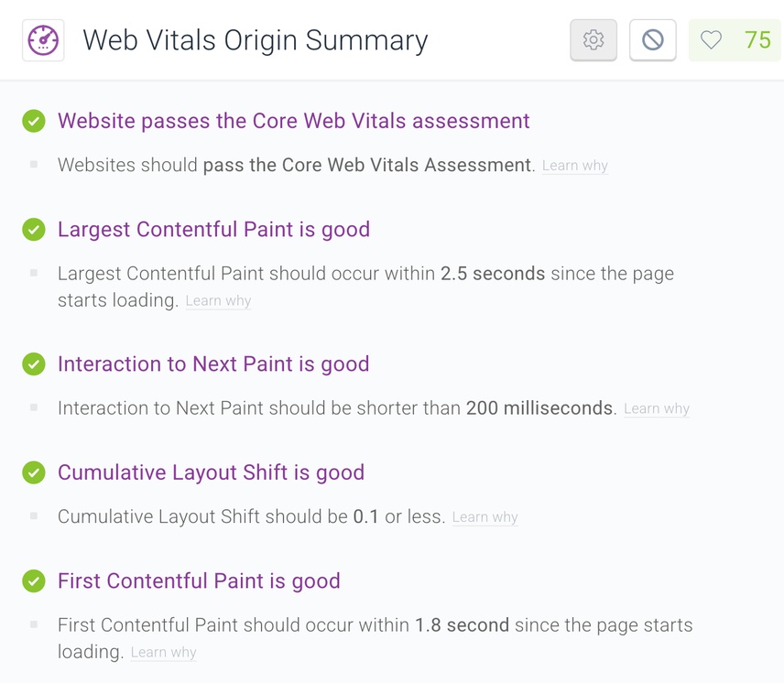
Task: Open Learn why for Interaction to Next Paint
Action: [x=656, y=408]
